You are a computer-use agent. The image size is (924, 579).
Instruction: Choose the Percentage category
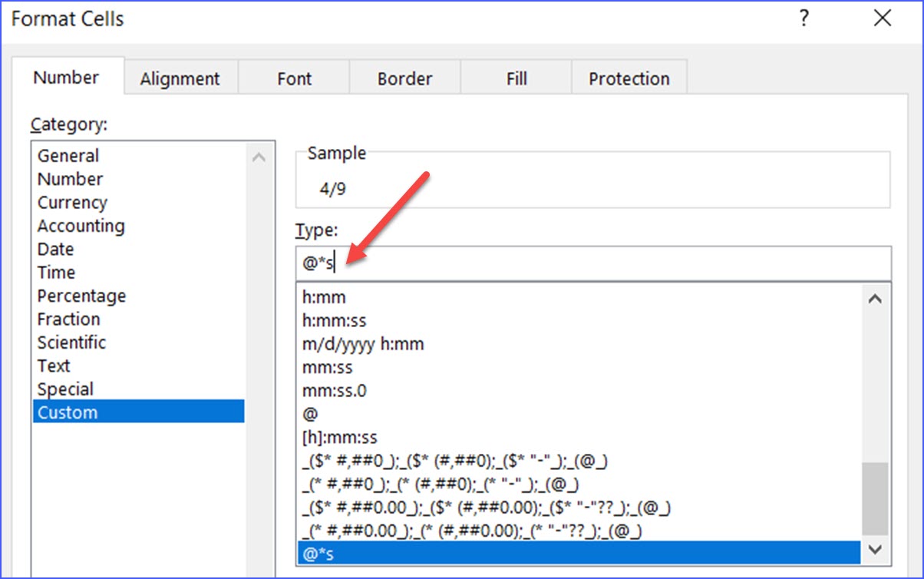pos(81,296)
